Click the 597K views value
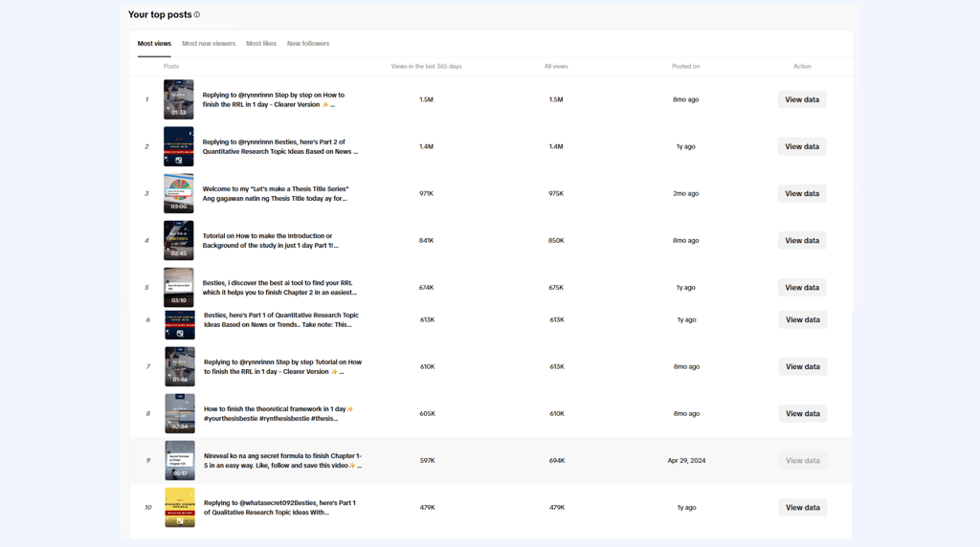This screenshot has width=980, height=547. pyautogui.click(x=428, y=460)
